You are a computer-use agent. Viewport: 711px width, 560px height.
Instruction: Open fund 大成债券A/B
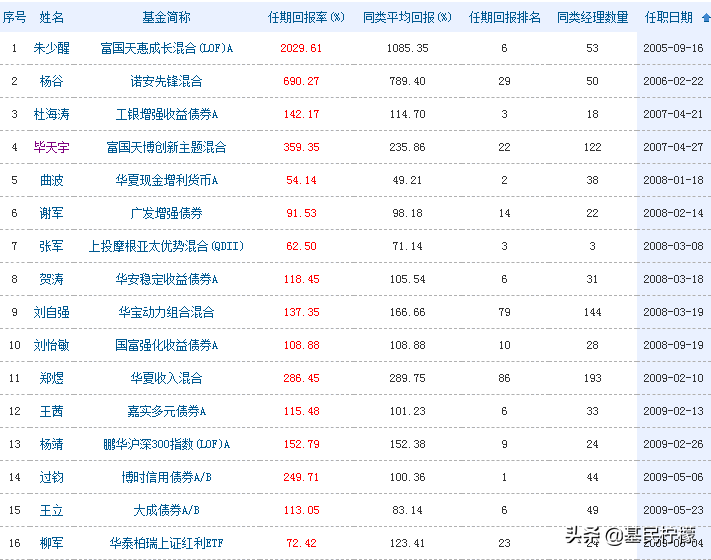pyautogui.click(x=166, y=511)
